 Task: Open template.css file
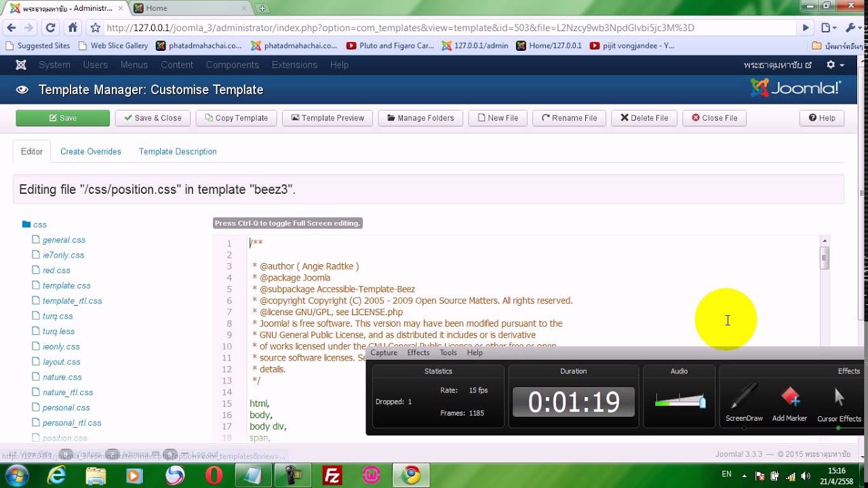tap(66, 286)
